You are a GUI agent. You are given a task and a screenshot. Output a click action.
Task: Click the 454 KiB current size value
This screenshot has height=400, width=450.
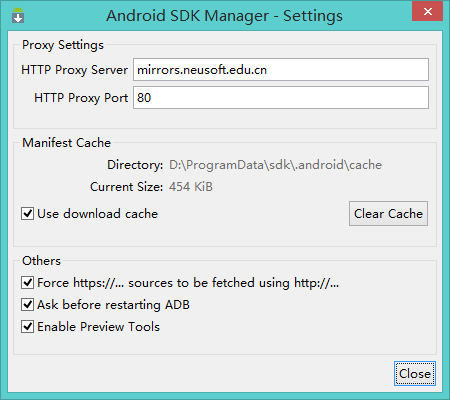191,187
